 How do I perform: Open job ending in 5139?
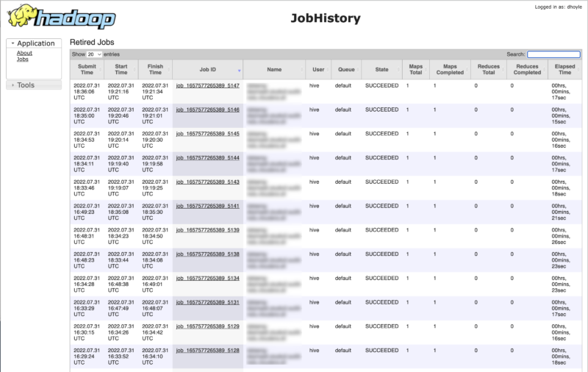(x=207, y=230)
